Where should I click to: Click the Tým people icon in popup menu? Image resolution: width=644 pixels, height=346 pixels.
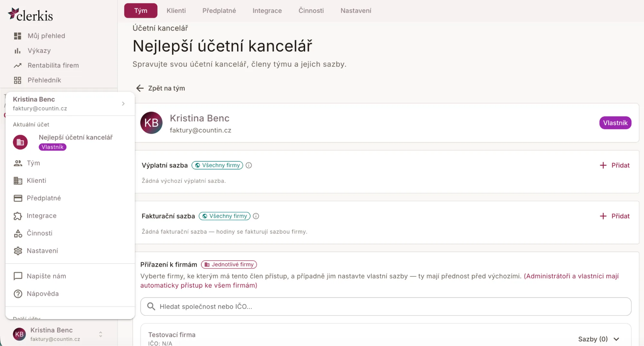tap(18, 163)
